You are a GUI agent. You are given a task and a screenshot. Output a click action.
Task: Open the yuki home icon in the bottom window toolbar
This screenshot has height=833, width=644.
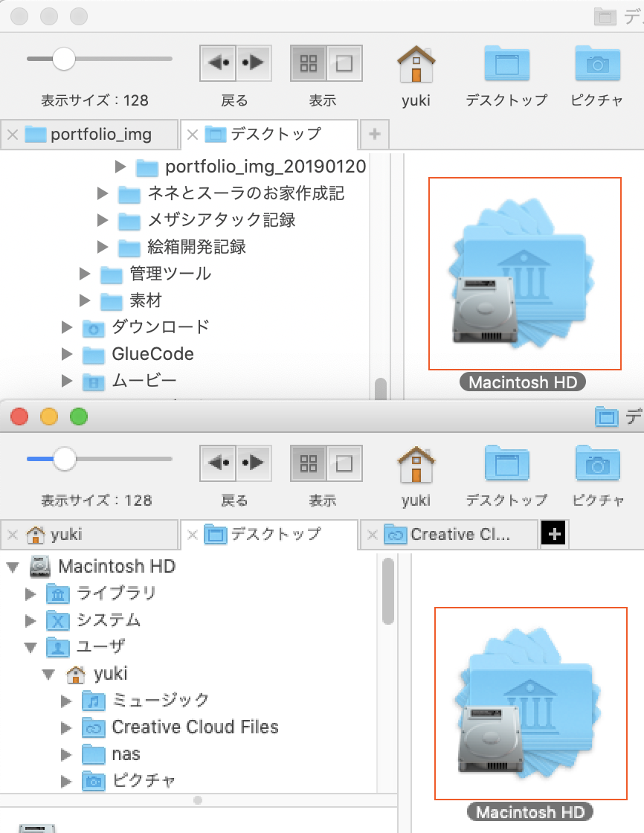coord(416,464)
